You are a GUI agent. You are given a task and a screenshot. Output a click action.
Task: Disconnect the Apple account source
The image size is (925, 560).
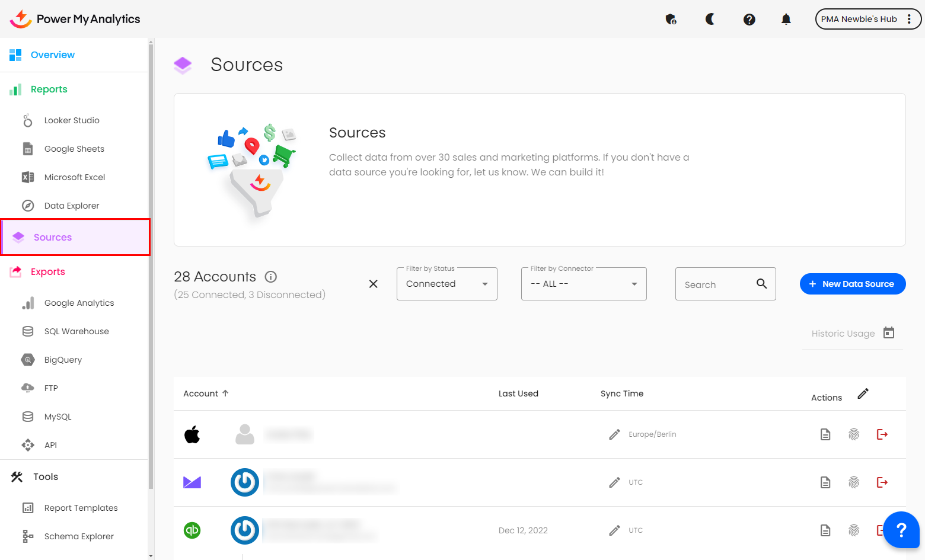[882, 434]
